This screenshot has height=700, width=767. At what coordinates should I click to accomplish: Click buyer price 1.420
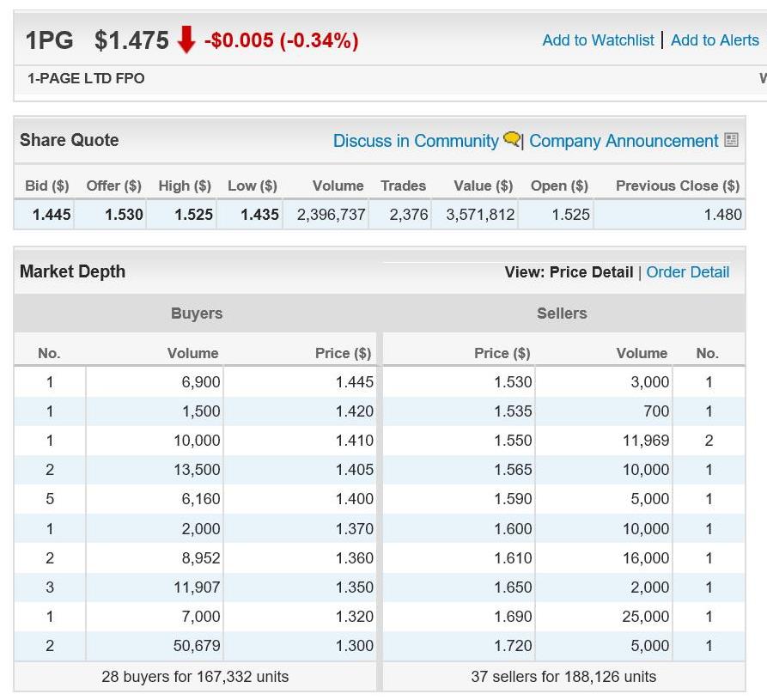click(354, 411)
